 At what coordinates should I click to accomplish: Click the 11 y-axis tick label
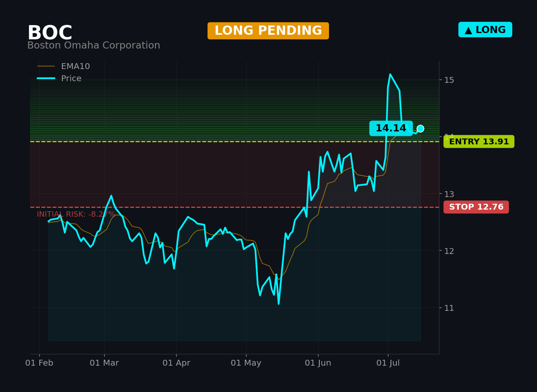tap(449, 308)
